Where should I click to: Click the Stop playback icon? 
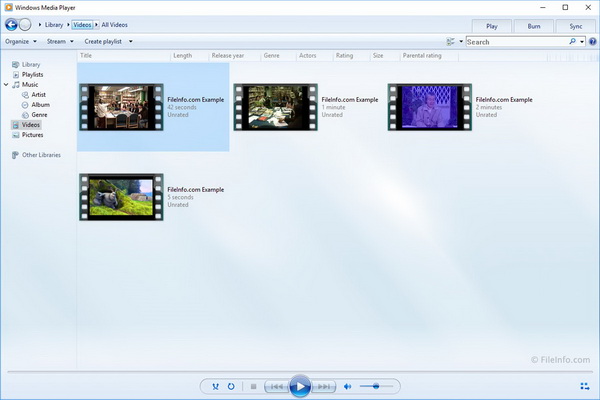pos(253,386)
